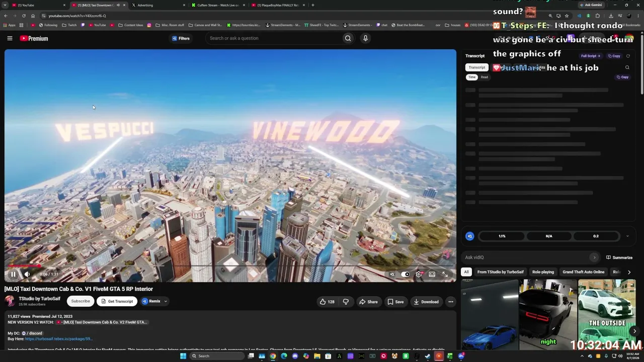This screenshot has width=644, height=362.
Task: Toggle the autoplay switch in player
Action: [x=406, y=274]
